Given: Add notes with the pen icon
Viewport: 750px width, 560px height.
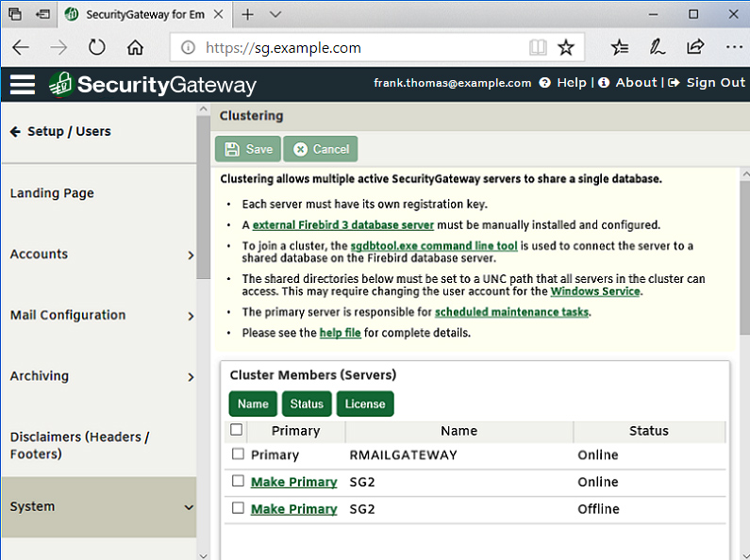Looking at the screenshot, I should point(658,47).
